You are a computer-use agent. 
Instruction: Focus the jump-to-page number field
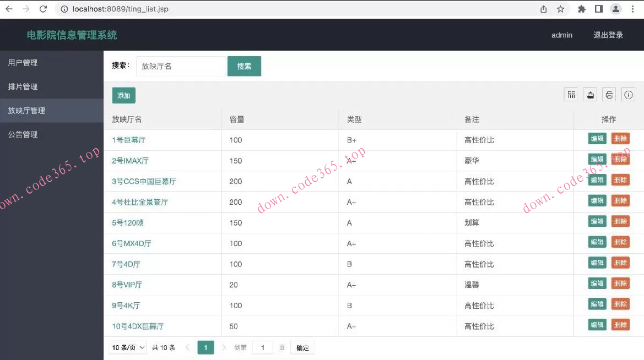coord(262,348)
